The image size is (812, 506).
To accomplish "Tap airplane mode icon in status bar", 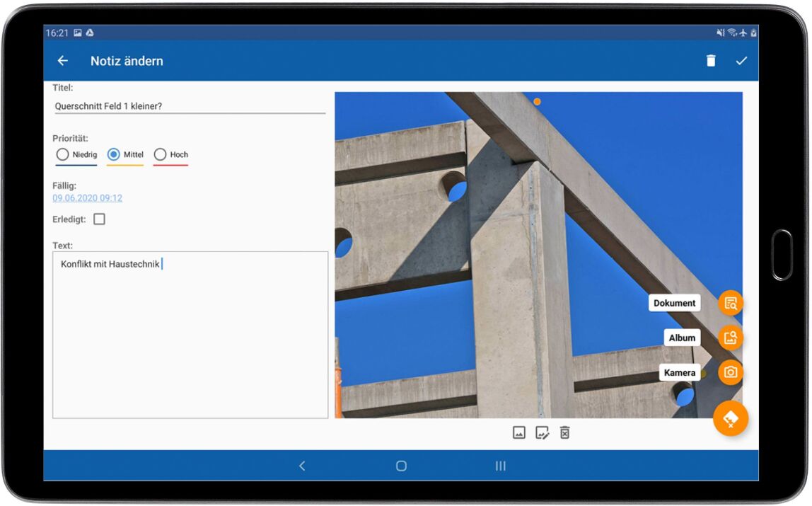I will click(743, 33).
